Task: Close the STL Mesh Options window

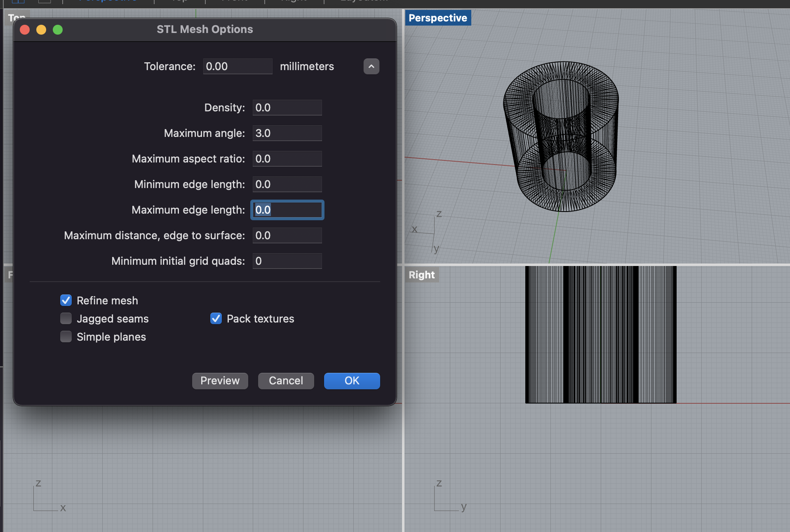Action: pyautogui.click(x=25, y=30)
